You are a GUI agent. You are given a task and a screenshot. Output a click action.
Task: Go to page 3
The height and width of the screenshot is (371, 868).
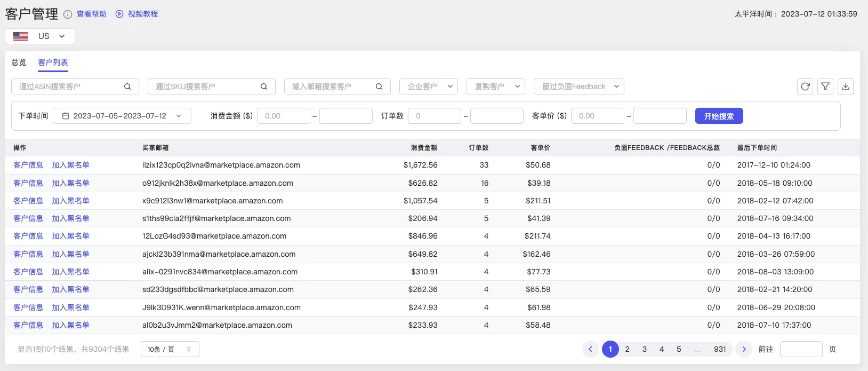(x=645, y=349)
